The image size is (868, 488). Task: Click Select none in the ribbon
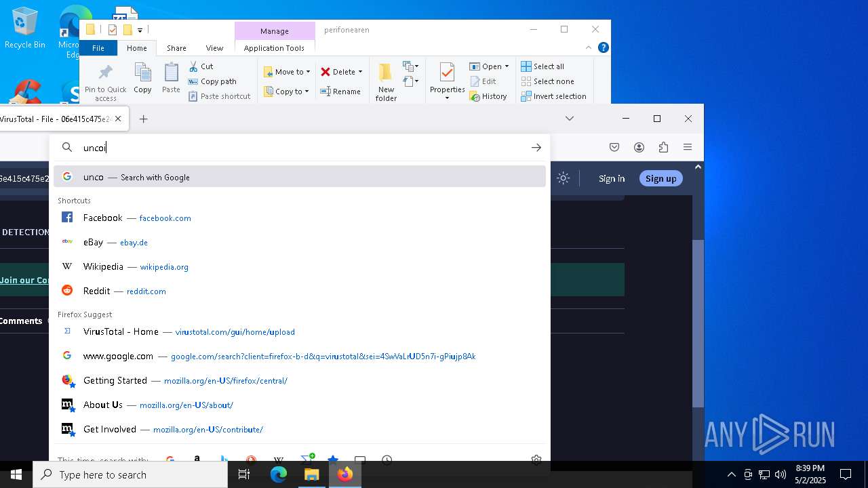[x=547, y=81]
